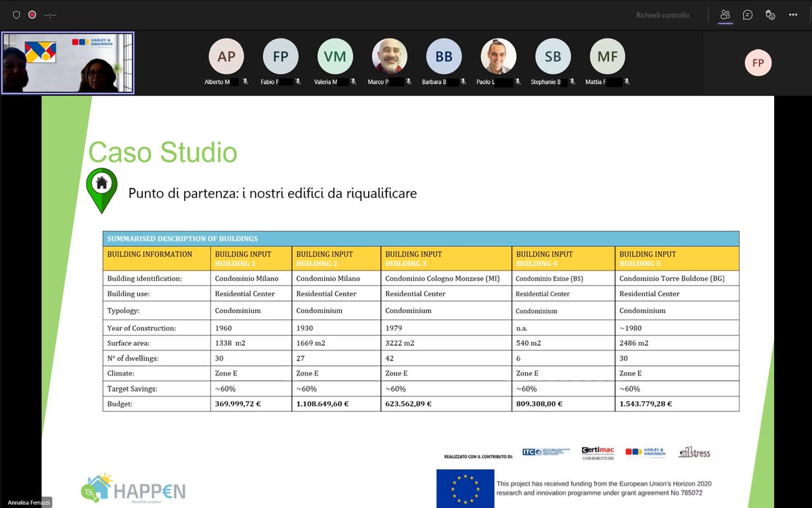The width and height of the screenshot is (812, 508).
Task: Click the Harley & Dikkinson logo on slide
Action: point(646,453)
